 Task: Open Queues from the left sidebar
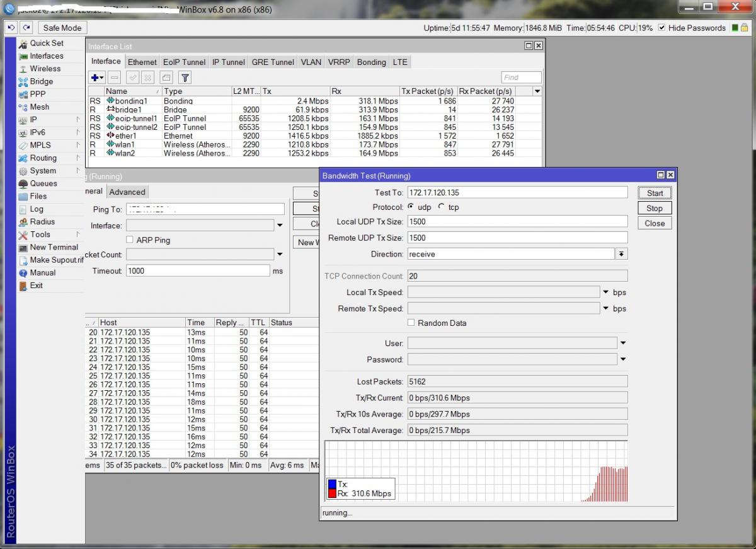43,183
